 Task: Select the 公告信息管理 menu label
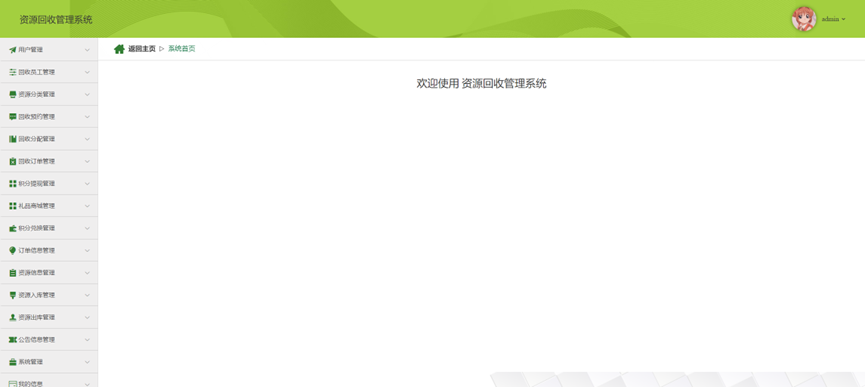(36, 340)
